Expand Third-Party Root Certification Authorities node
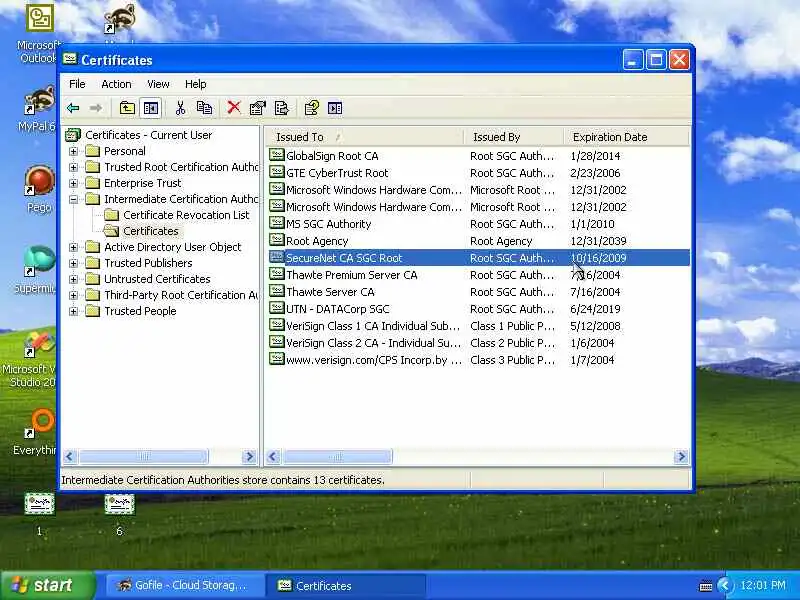The image size is (800, 600). [x=73, y=295]
